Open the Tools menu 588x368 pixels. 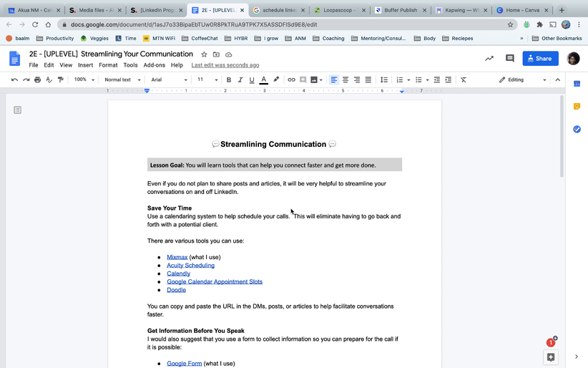[130, 65]
